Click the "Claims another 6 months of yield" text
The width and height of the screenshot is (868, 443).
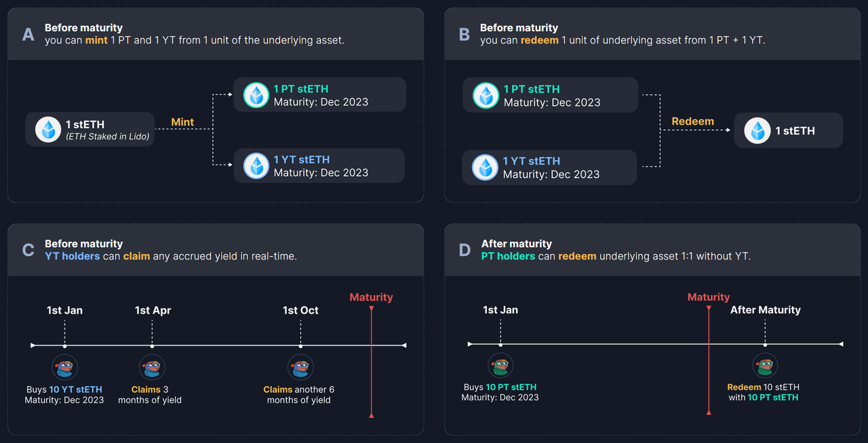pyautogui.click(x=299, y=395)
